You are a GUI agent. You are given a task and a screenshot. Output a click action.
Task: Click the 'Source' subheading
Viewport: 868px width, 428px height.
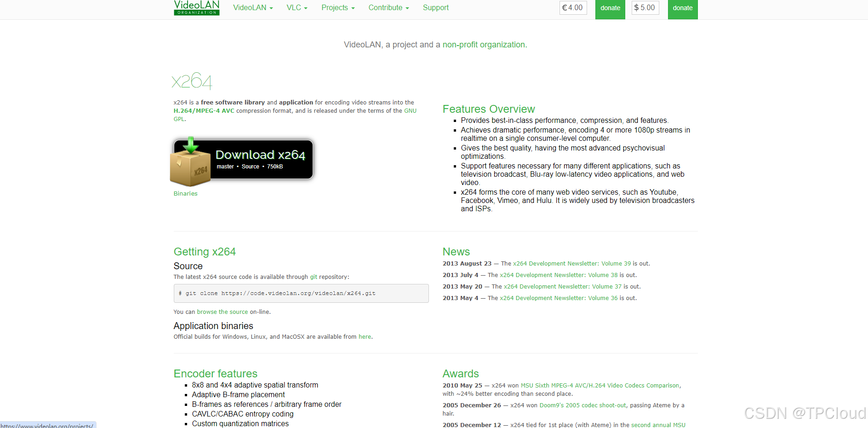(188, 266)
